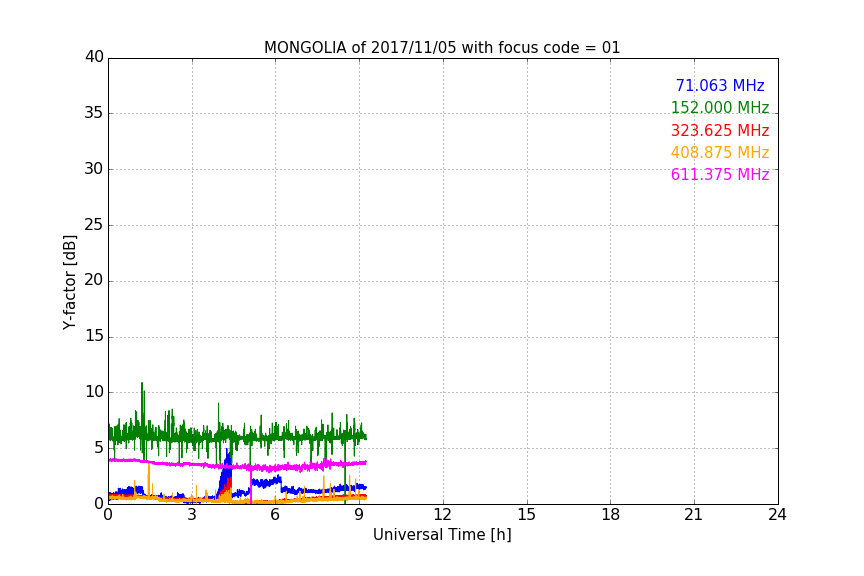Click the y-axis tick label 5
Viewport: 864px width, 576px height.
click(x=99, y=448)
